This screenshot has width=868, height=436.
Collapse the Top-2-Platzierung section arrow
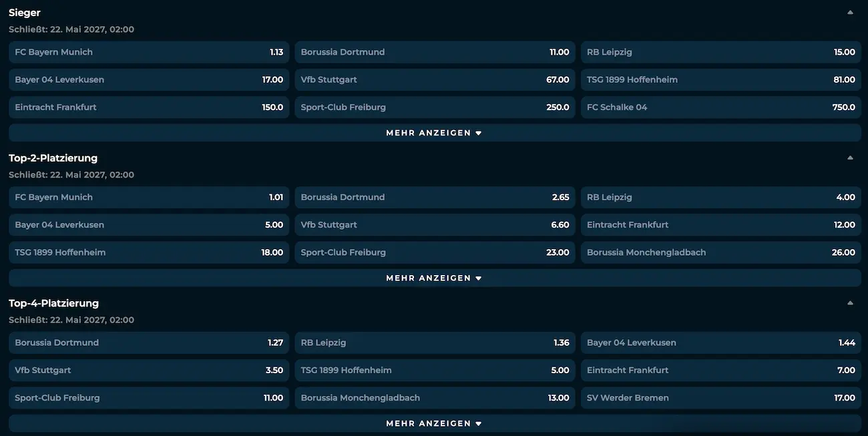(850, 158)
